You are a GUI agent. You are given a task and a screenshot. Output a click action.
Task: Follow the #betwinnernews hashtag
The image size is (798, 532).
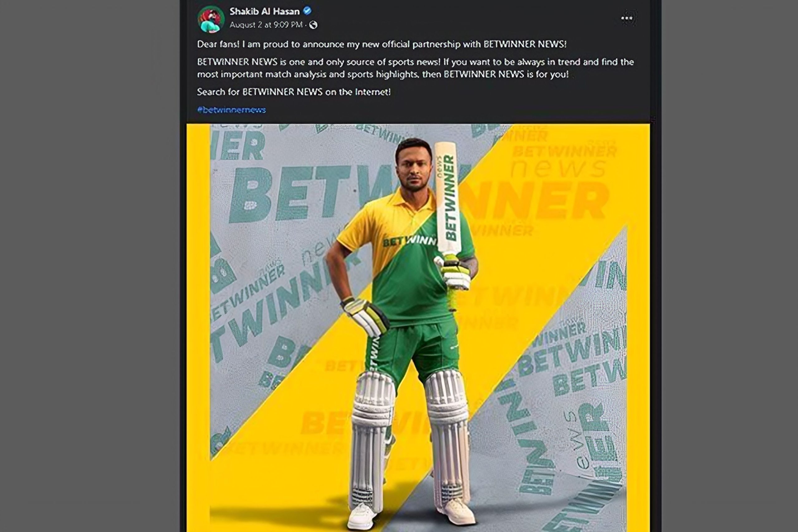[x=231, y=110]
